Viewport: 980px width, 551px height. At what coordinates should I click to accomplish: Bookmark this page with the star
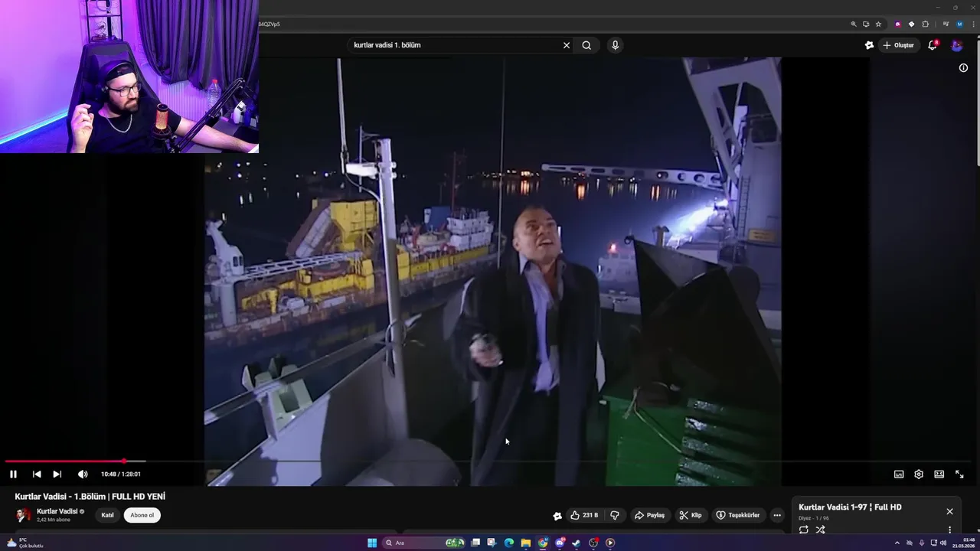click(x=878, y=24)
